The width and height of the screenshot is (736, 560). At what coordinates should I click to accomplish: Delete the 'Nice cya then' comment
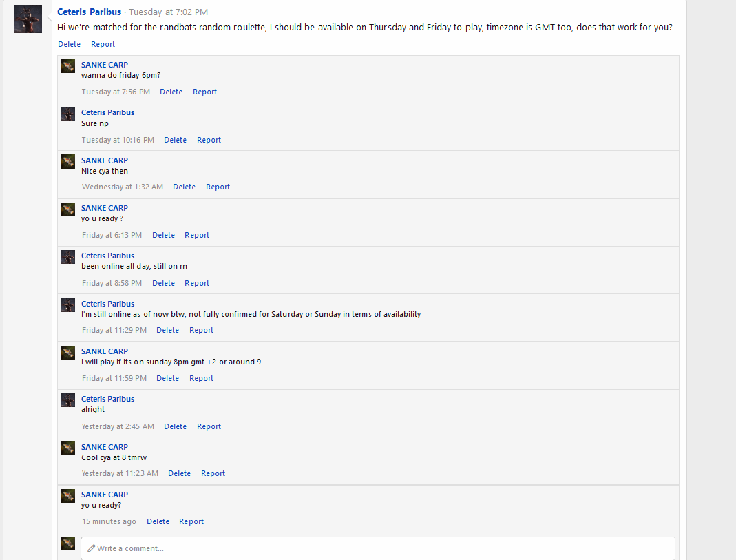(x=184, y=187)
